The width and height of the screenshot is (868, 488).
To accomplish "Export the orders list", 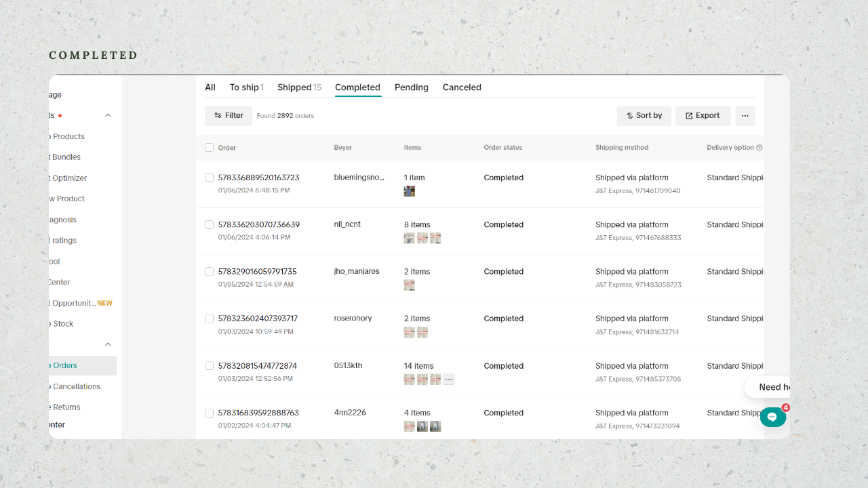I will click(x=703, y=116).
